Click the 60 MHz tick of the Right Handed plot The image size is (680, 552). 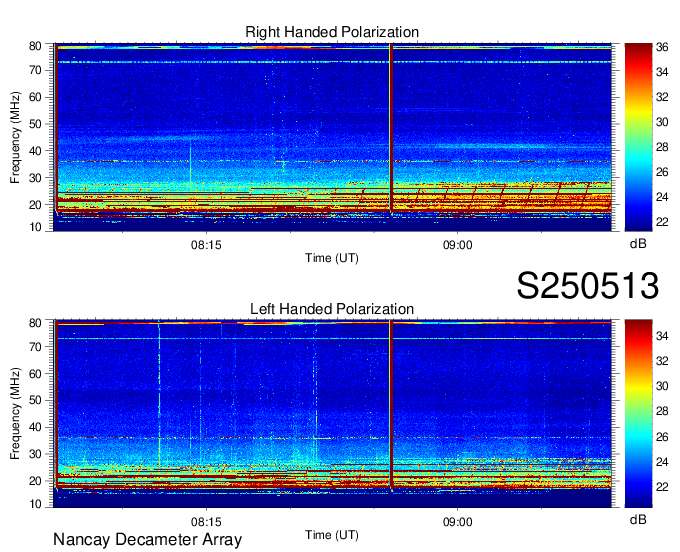coord(35,97)
